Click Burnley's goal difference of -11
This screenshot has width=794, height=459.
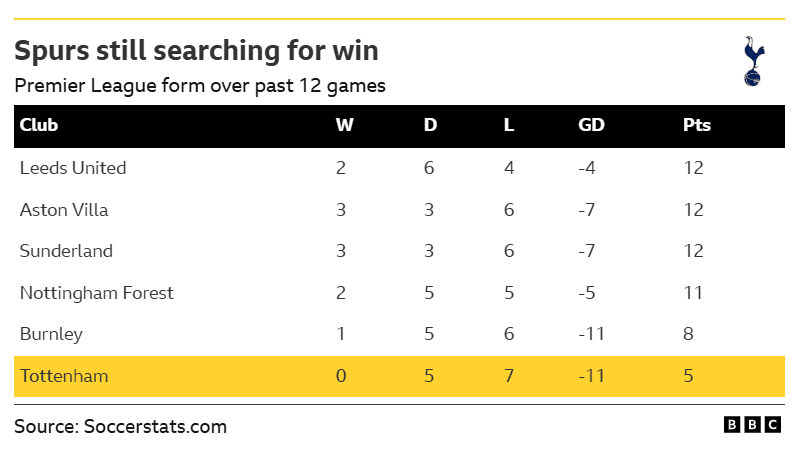593,334
